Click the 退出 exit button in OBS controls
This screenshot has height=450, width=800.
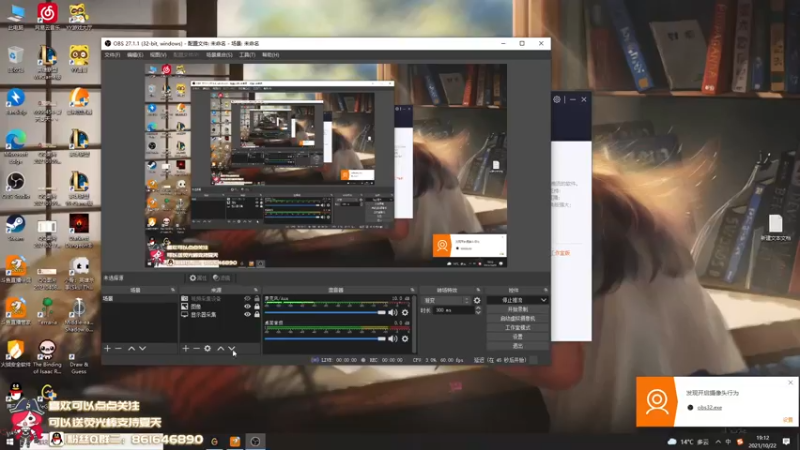tap(518, 346)
